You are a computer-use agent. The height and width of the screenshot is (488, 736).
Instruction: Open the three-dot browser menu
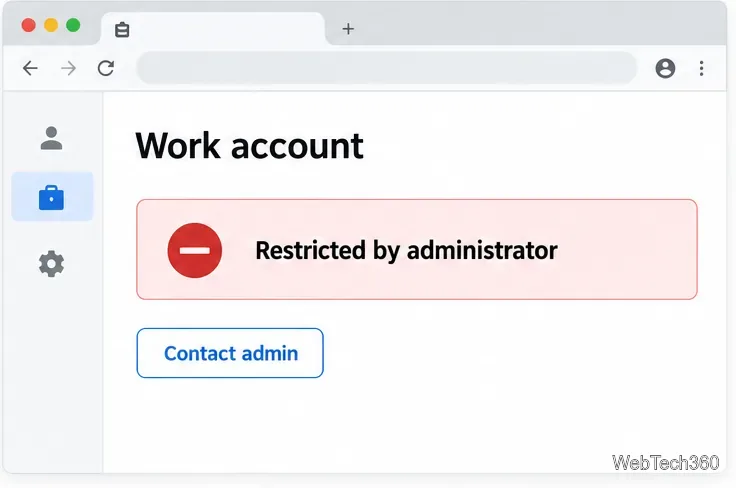(x=701, y=68)
